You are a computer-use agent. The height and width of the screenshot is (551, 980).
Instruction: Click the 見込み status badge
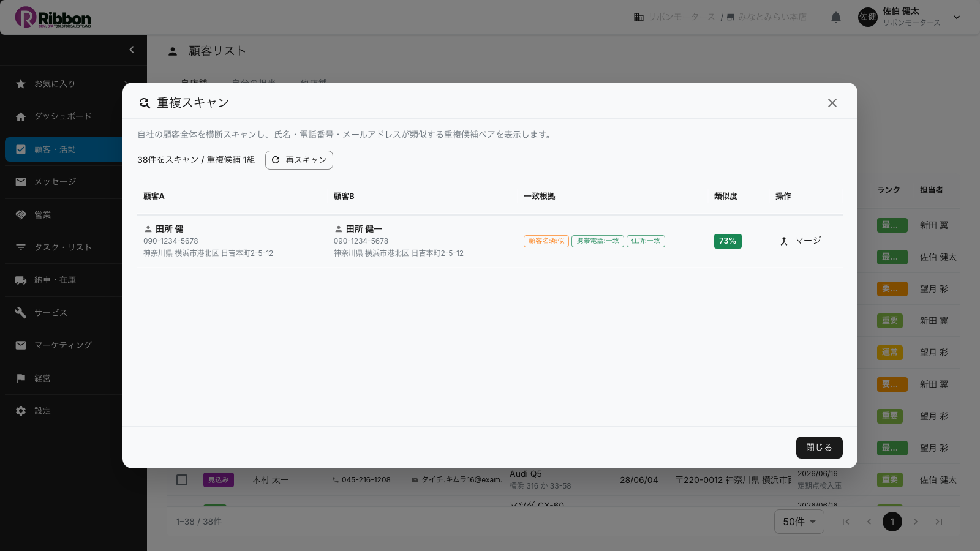pos(219,480)
